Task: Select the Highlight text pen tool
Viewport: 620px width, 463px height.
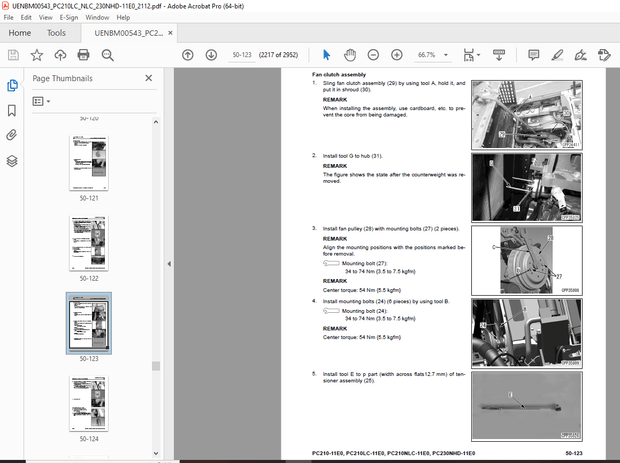Action: click(x=557, y=55)
